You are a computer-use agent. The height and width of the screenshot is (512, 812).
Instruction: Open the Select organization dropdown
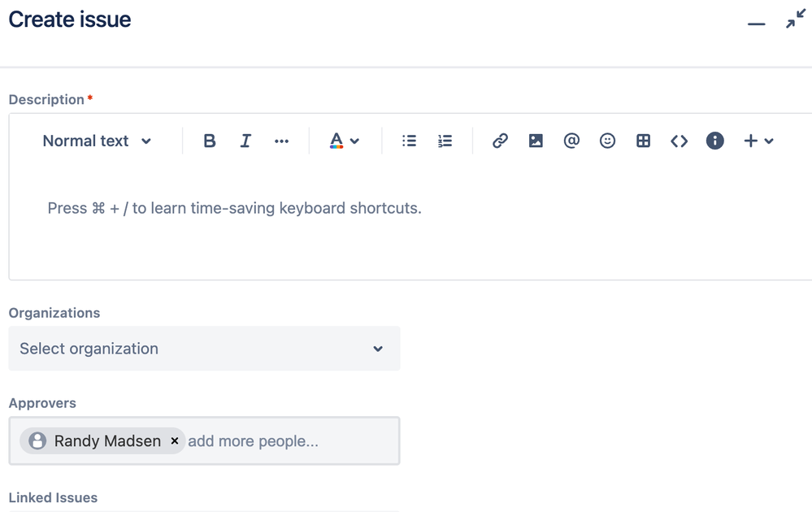pyautogui.click(x=203, y=348)
